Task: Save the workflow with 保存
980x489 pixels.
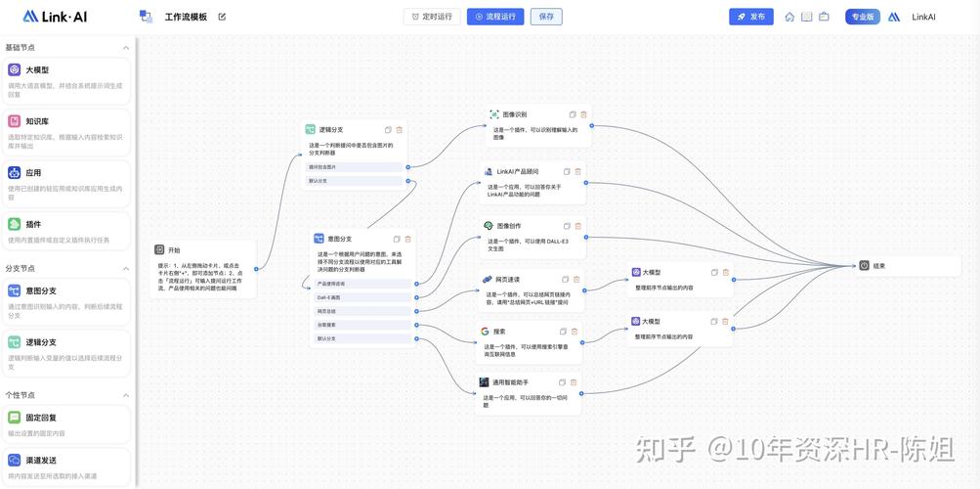Action: click(x=546, y=17)
